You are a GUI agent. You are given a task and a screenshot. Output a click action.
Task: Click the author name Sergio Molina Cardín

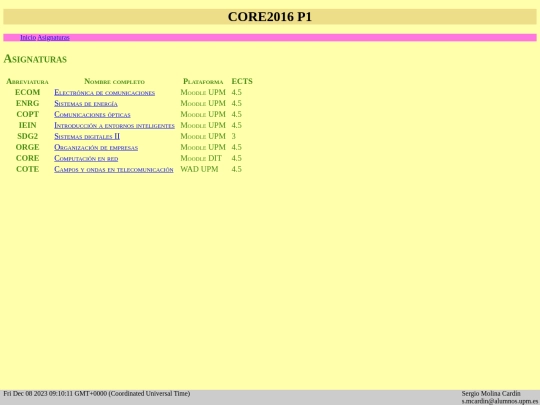click(x=491, y=394)
